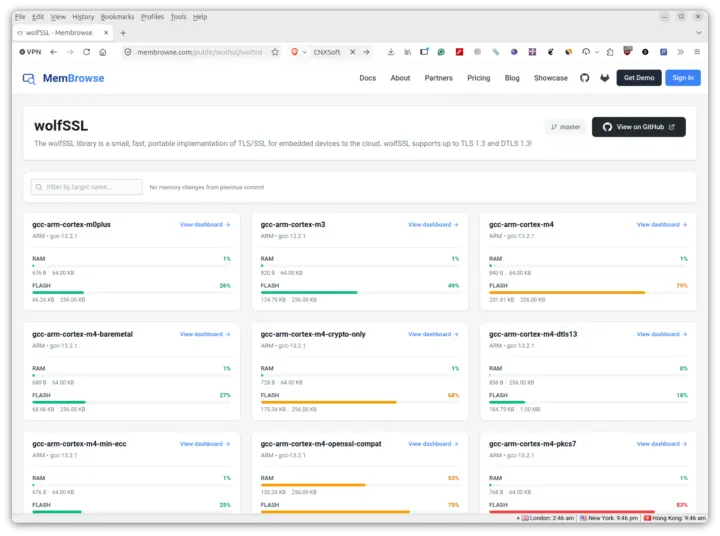Viewport: 720px width, 536px height.
Task: Open the GitHub icon in MemBrowse navigation
Action: click(x=585, y=78)
